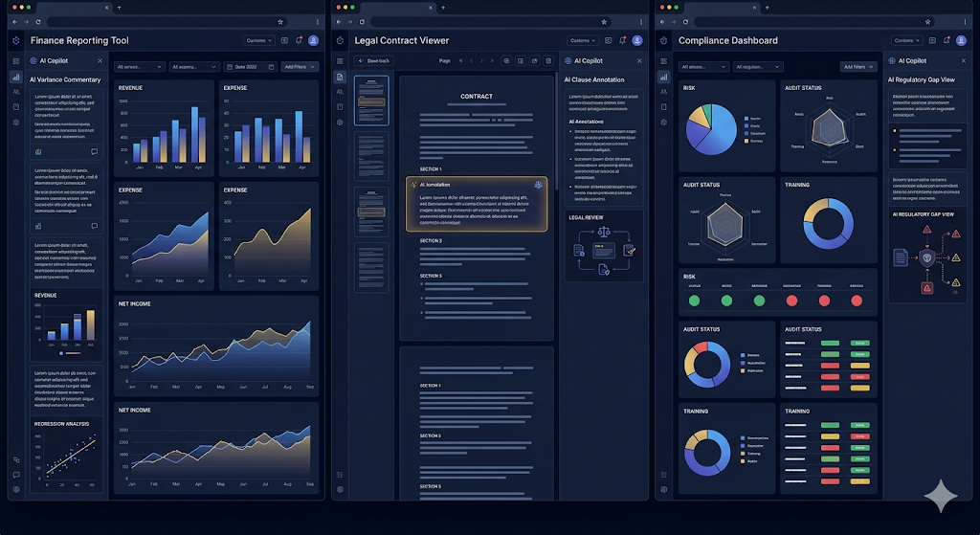Click the notification bell in Finance Reporting Tool

[x=299, y=40]
